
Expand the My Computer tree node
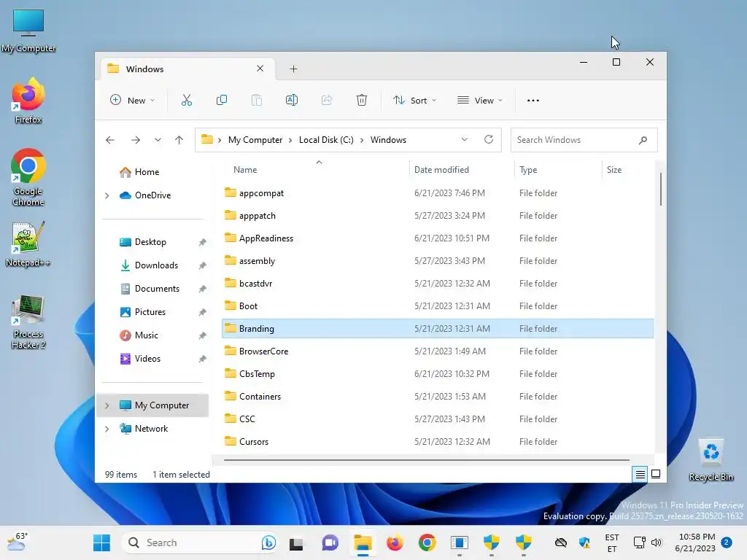pyautogui.click(x=107, y=405)
